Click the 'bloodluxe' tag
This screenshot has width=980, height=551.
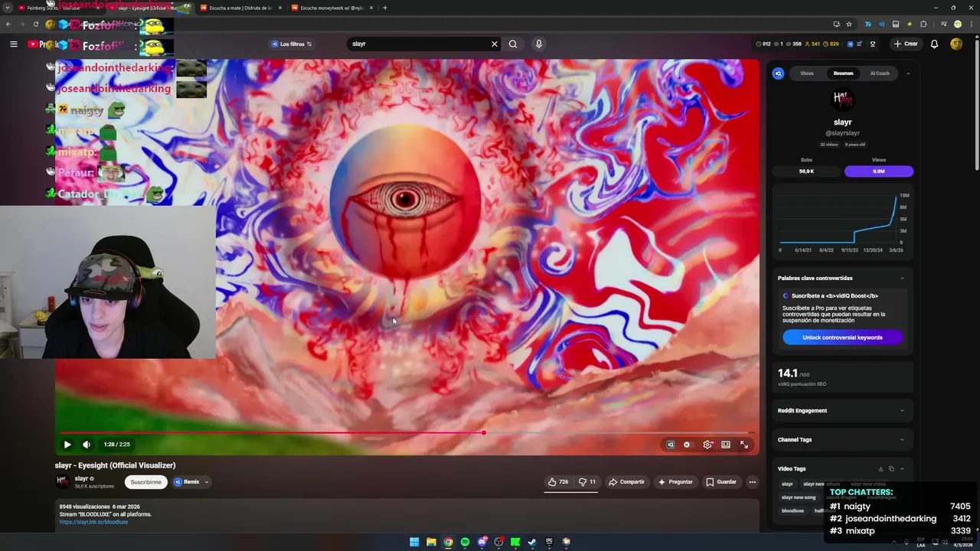[792, 510]
